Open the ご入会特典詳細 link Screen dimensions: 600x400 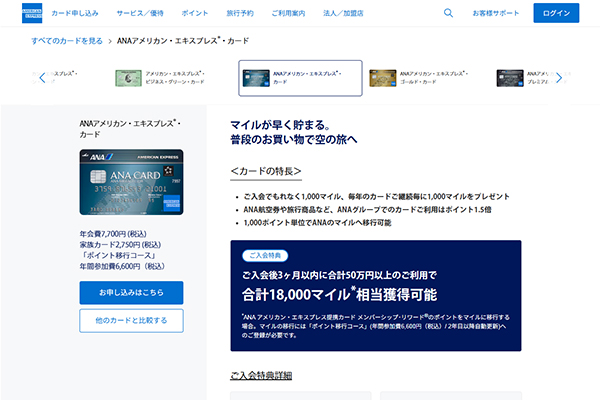tap(261, 375)
